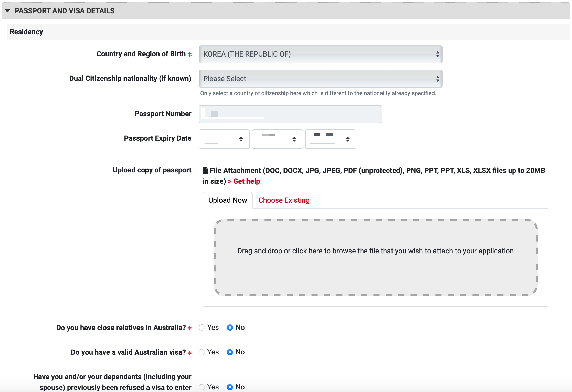
Task: Click the file attachment document icon
Action: [205, 170]
